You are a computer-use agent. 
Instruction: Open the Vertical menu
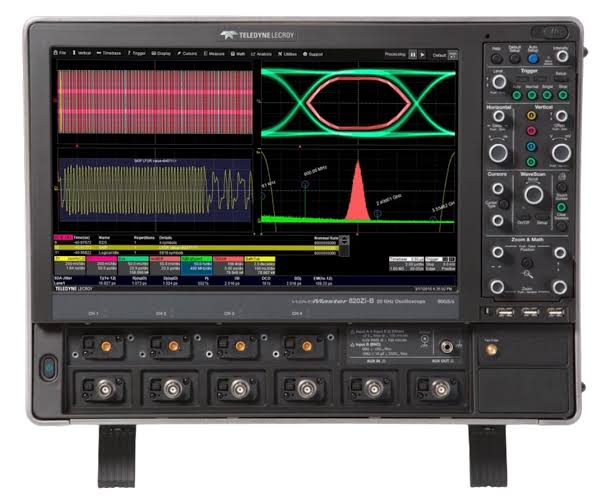[x=82, y=53]
